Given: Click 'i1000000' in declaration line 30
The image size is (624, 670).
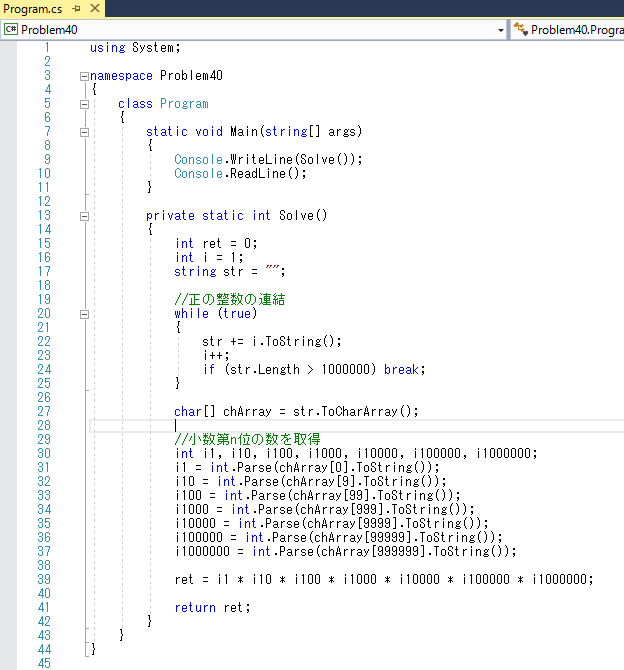Looking at the screenshot, I should tap(503, 453).
